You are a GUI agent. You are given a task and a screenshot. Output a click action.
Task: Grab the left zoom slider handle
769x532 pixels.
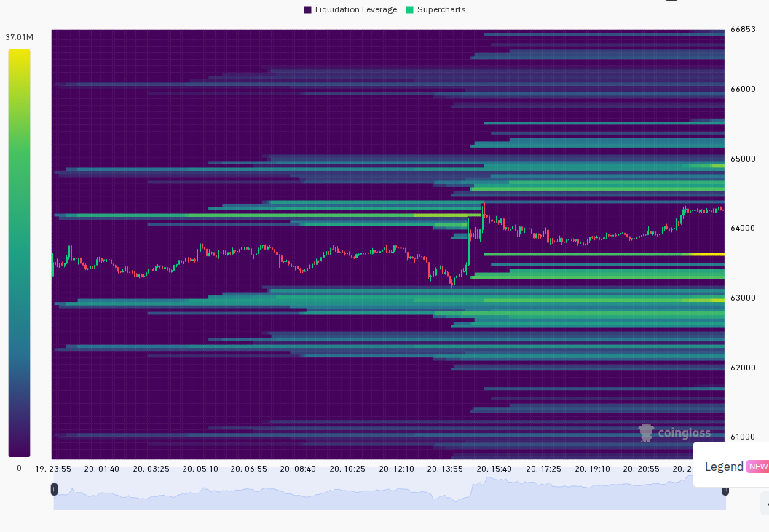(54, 489)
